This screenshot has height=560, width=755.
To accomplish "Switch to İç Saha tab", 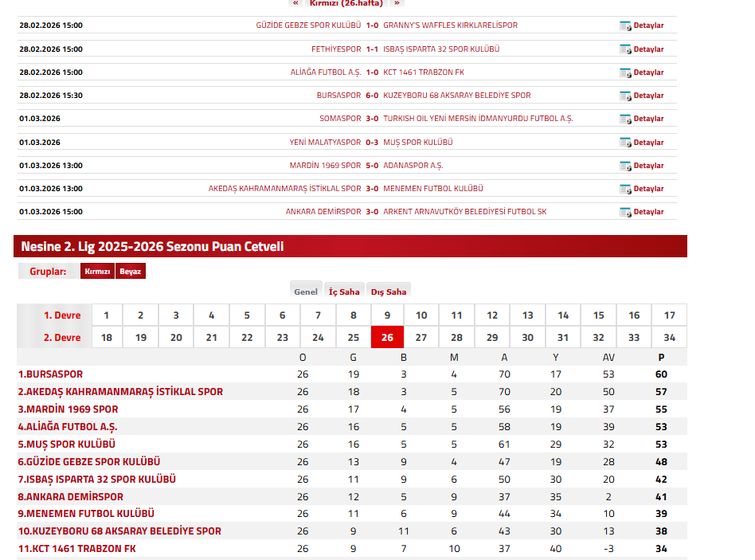I will click(344, 292).
